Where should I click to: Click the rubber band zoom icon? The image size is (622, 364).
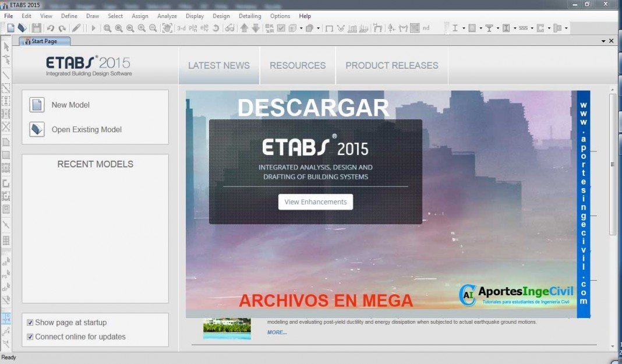(x=107, y=28)
